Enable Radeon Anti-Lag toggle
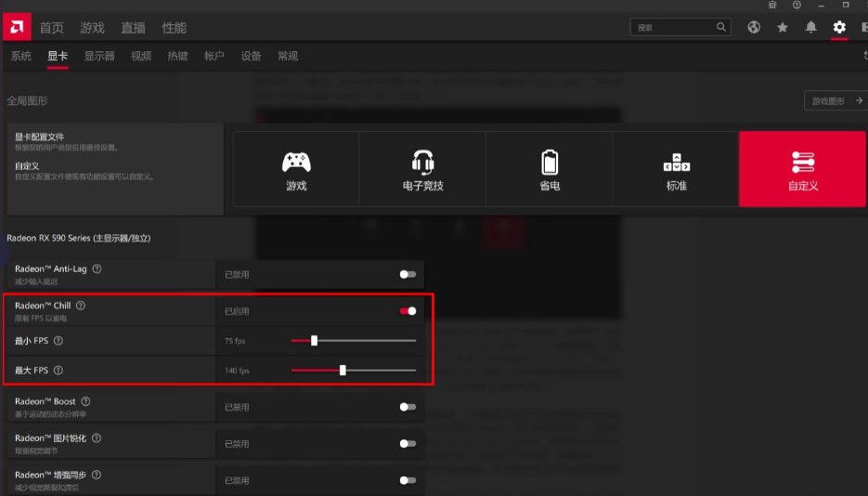The height and width of the screenshot is (496, 868). coord(408,274)
